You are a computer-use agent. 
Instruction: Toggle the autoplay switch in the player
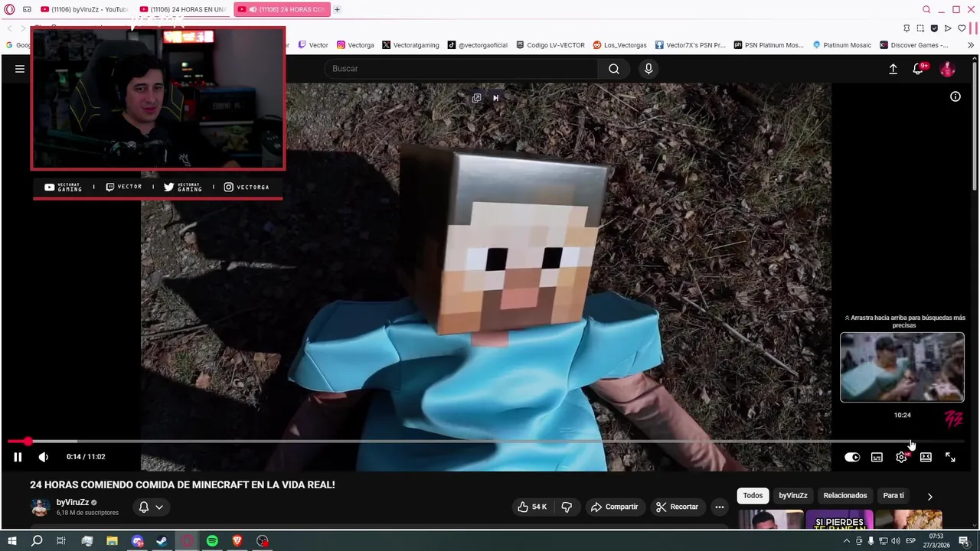(852, 457)
